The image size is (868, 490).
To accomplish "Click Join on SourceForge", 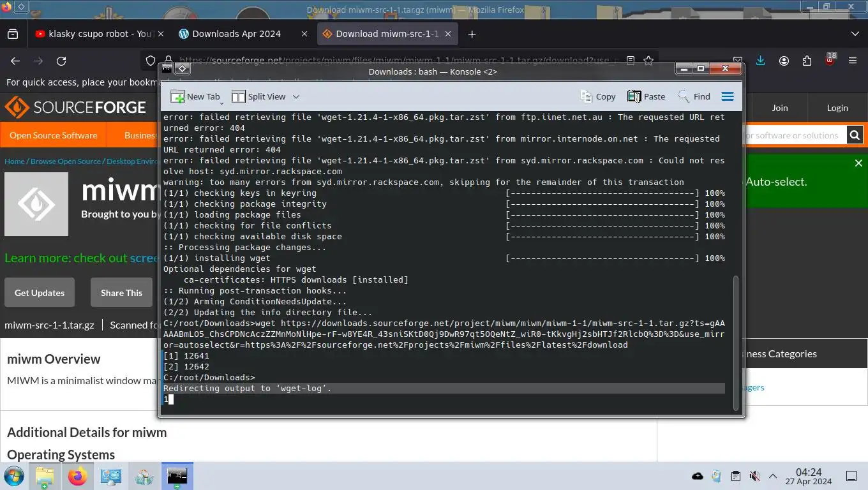I will [780, 108].
